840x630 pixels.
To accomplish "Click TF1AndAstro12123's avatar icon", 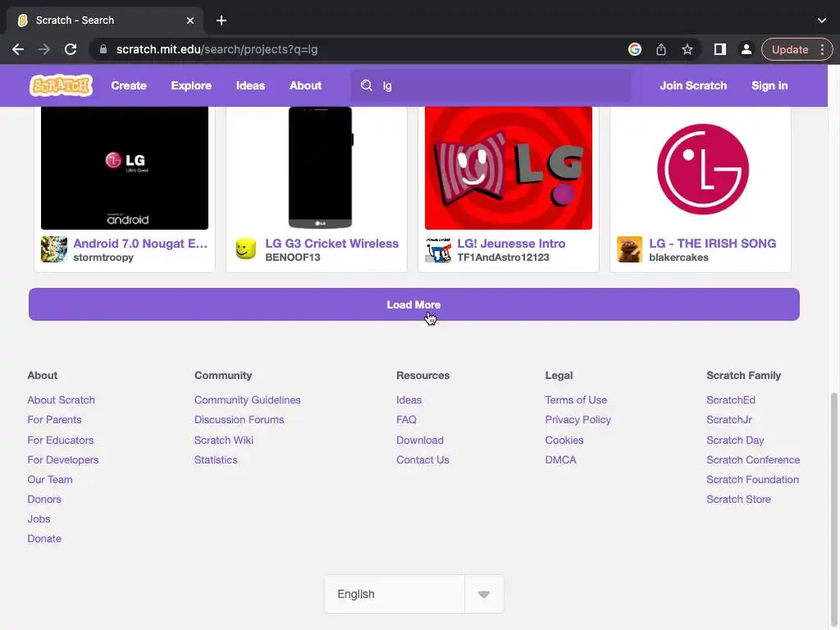I will (438, 249).
